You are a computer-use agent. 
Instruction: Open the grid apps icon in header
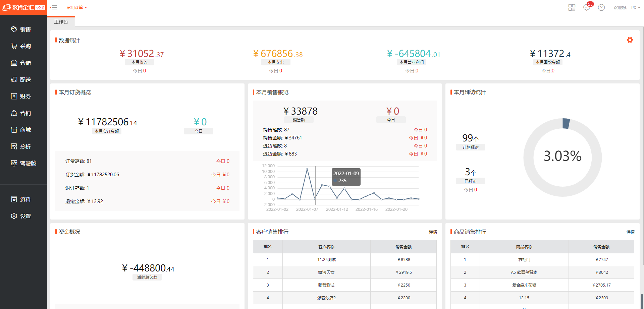click(572, 7)
